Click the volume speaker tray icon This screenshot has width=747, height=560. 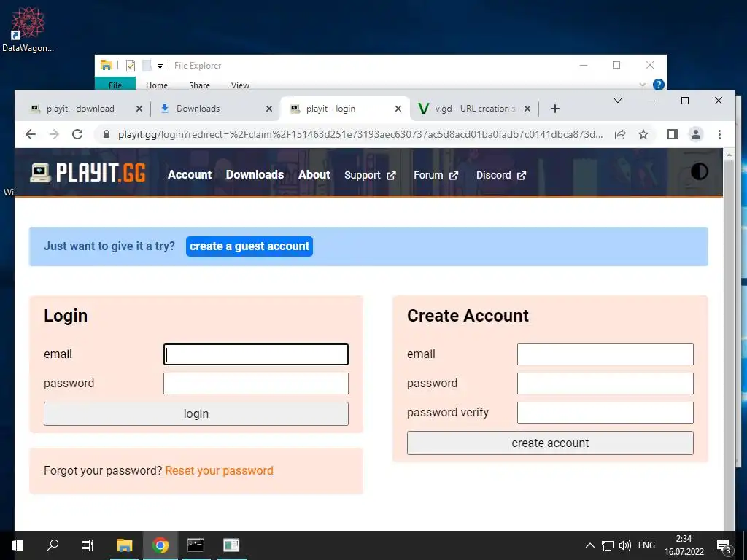click(x=624, y=545)
